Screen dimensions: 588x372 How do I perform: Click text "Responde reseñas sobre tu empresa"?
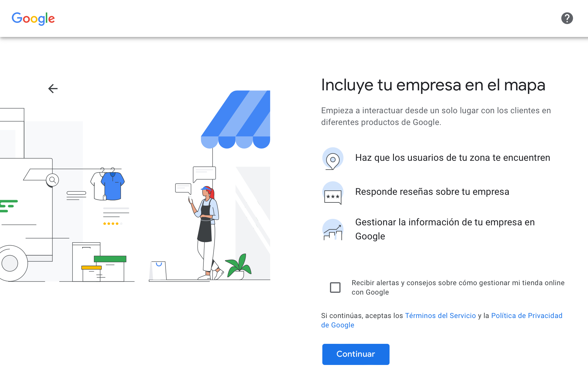432,192
